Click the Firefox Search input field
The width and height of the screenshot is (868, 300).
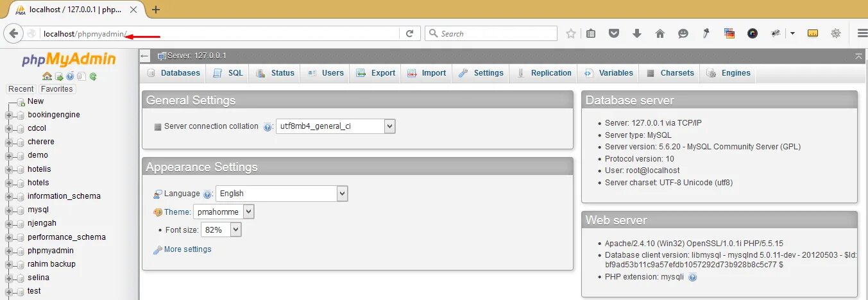491,33
